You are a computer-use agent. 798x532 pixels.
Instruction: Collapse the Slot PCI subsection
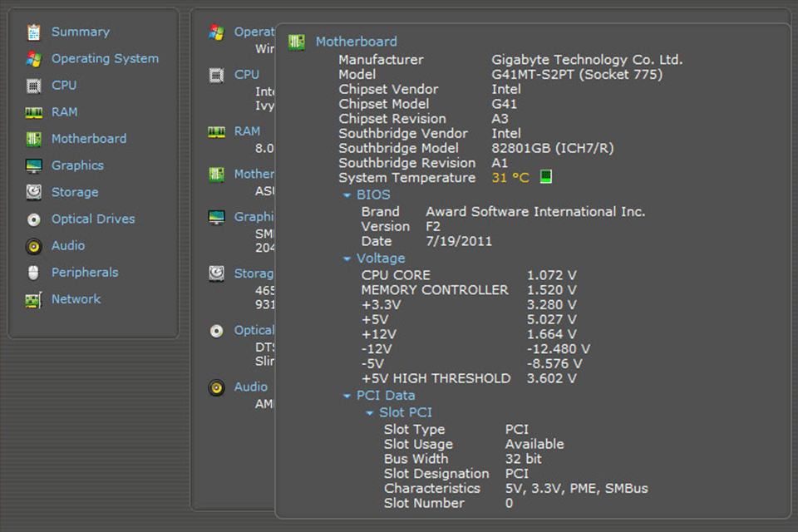pos(371,412)
